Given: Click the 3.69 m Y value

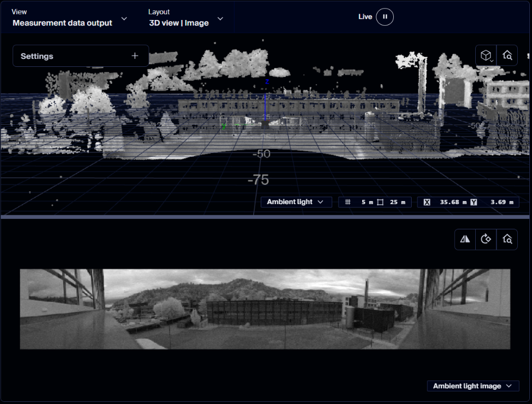Looking at the screenshot, I should (x=502, y=203).
